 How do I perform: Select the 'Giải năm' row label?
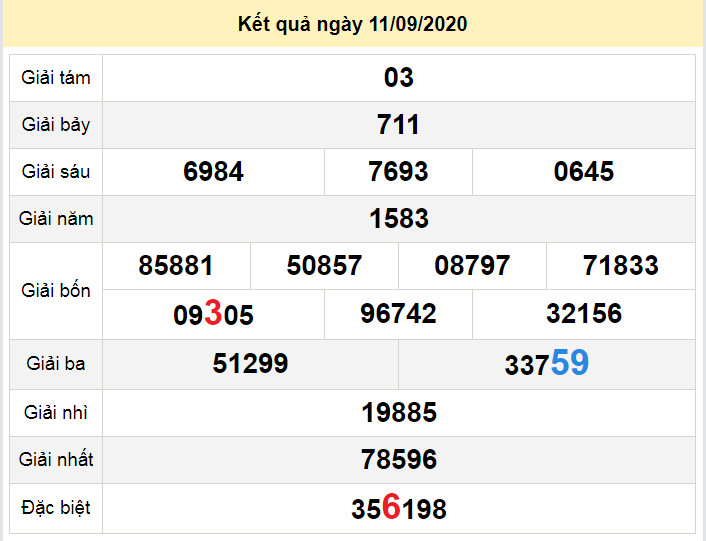(x=56, y=219)
